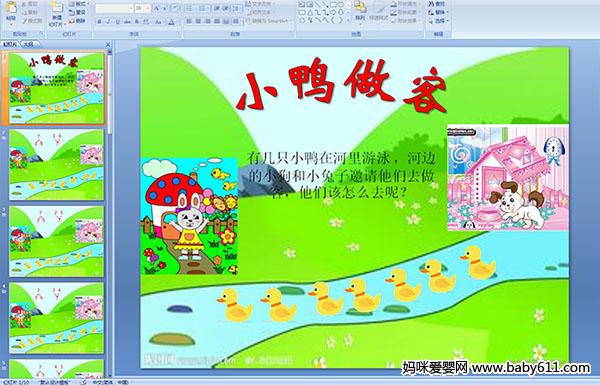Click the Convert to SmartArt button
The width and height of the screenshot is (600, 385).
click(x=268, y=21)
